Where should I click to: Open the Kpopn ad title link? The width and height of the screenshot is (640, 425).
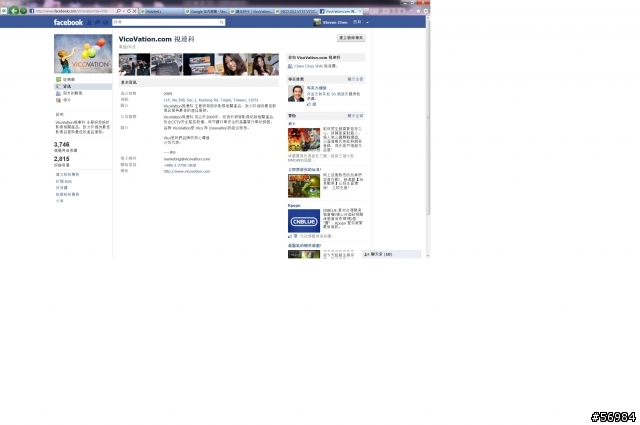coord(294,205)
